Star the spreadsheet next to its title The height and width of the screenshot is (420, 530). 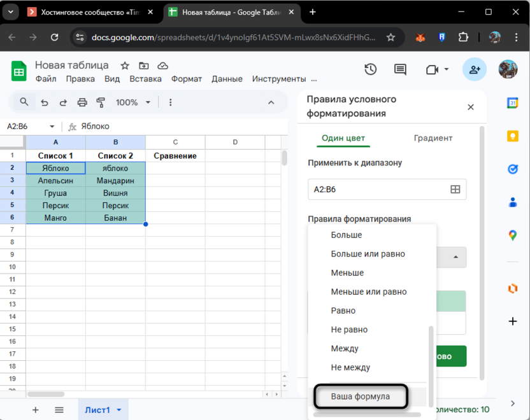pos(125,66)
